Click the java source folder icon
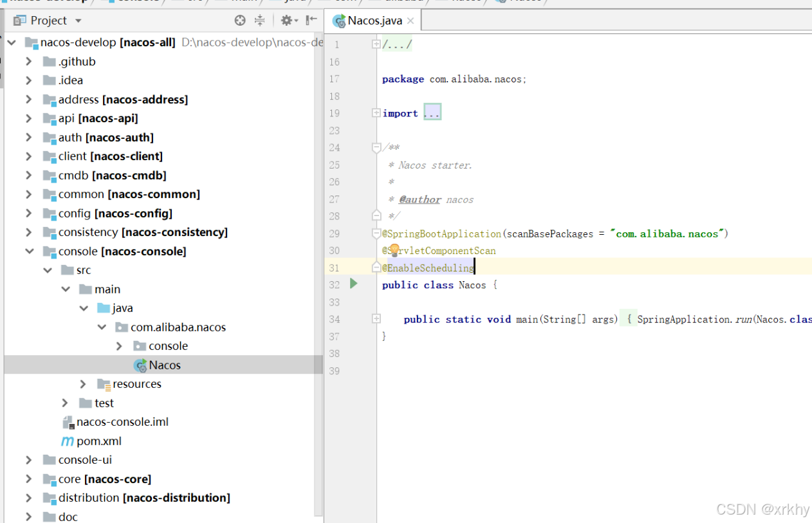The image size is (812, 523). click(104, 308)
